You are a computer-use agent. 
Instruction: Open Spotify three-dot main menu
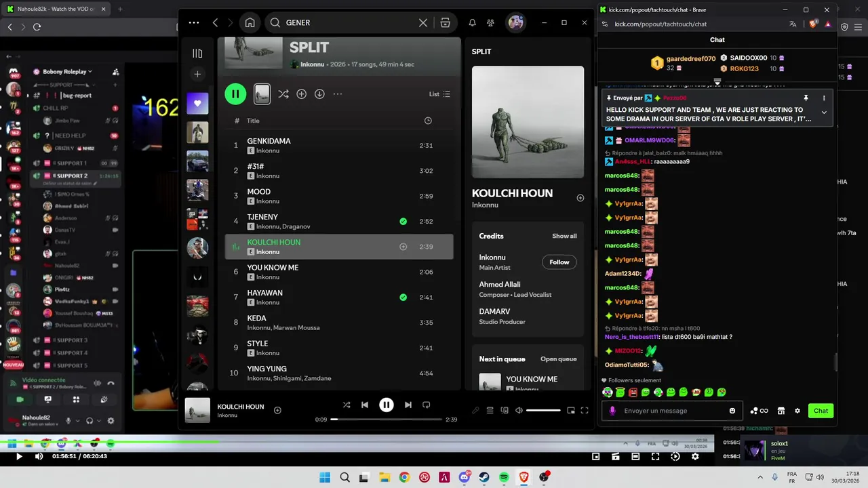pyautogui.click(x=194, y=22)
